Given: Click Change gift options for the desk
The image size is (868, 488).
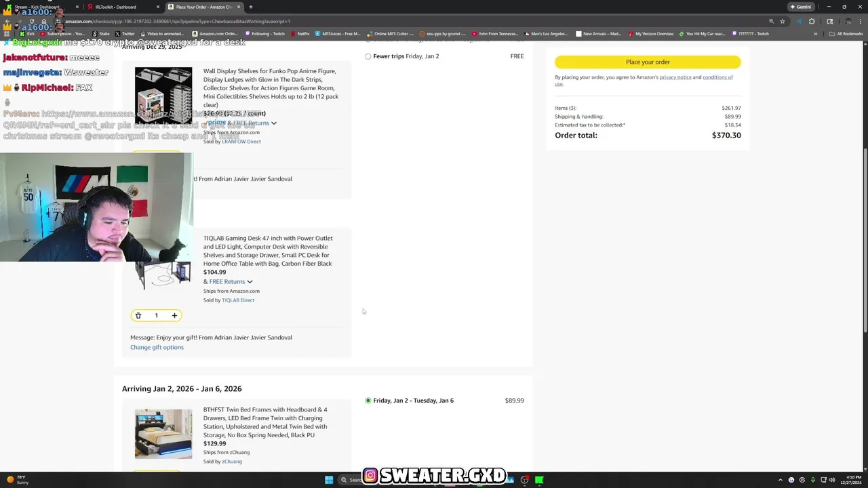Looking at the screenshot, I should [x=157, y=347].
